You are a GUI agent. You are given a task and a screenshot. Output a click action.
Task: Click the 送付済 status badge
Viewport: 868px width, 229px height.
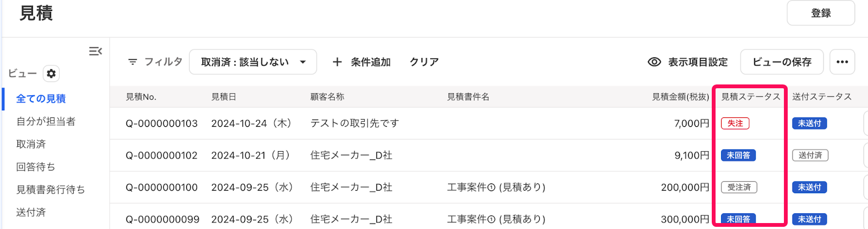click(x=810, y=155)
